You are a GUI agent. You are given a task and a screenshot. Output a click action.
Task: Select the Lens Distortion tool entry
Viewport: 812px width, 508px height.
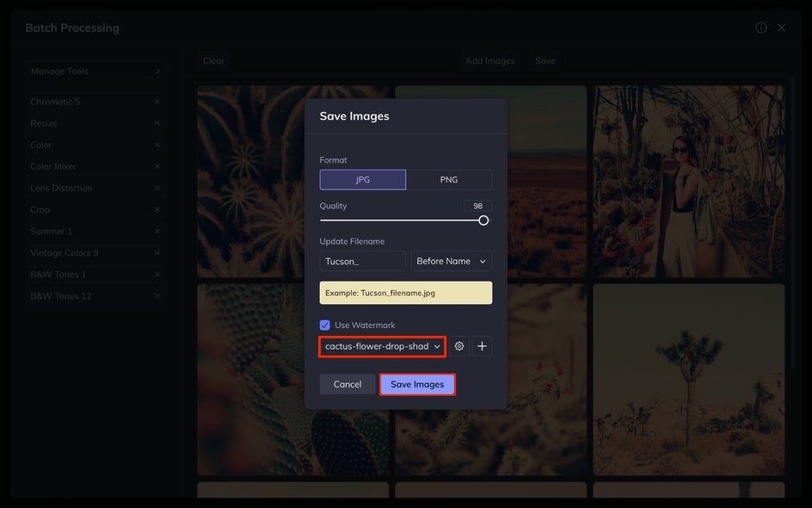click(x=95, y=189)
